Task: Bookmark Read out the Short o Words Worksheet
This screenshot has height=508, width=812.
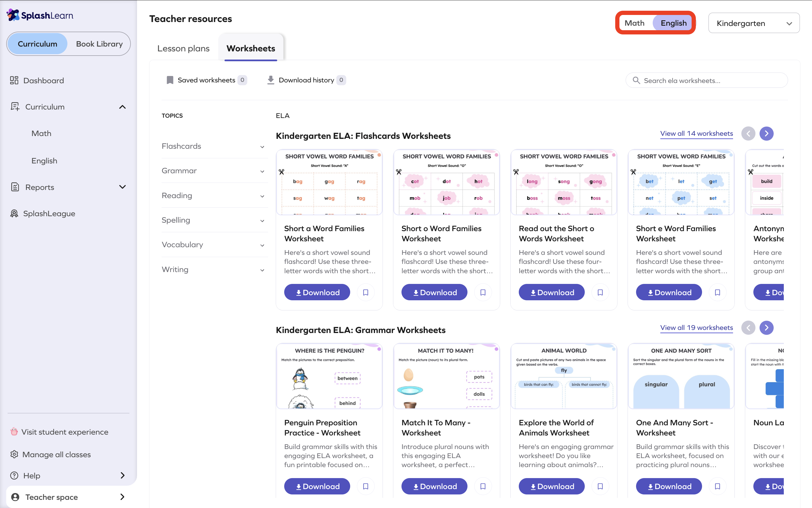Action: click(x=600, y=292)
